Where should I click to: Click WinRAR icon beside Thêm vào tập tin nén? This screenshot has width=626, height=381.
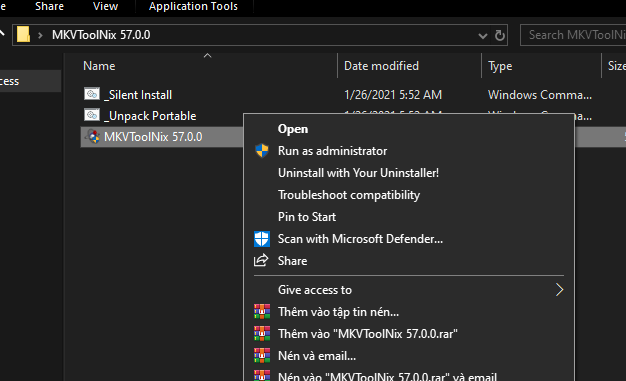pos(262,312)
